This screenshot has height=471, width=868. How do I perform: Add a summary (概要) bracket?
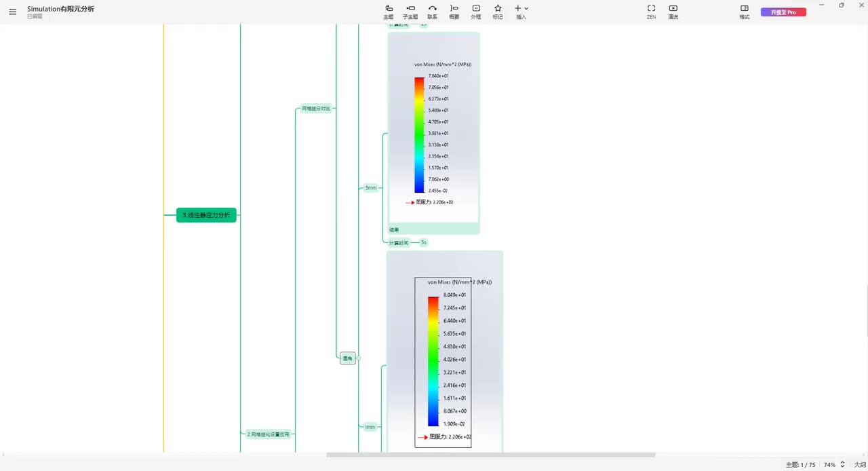454,12
